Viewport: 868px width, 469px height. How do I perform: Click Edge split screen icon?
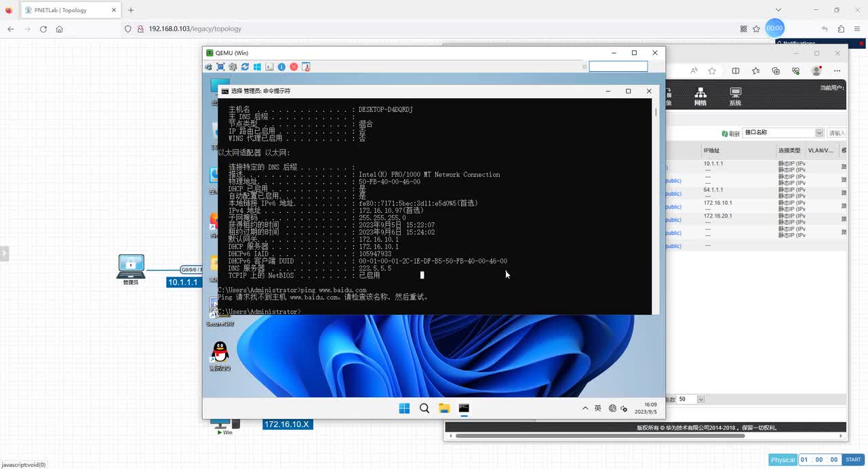click(x=736, y=70)
